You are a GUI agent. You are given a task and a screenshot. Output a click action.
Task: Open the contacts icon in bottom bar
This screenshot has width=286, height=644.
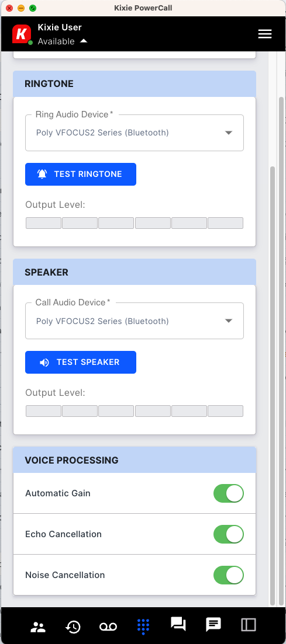[x=38, y=626]
